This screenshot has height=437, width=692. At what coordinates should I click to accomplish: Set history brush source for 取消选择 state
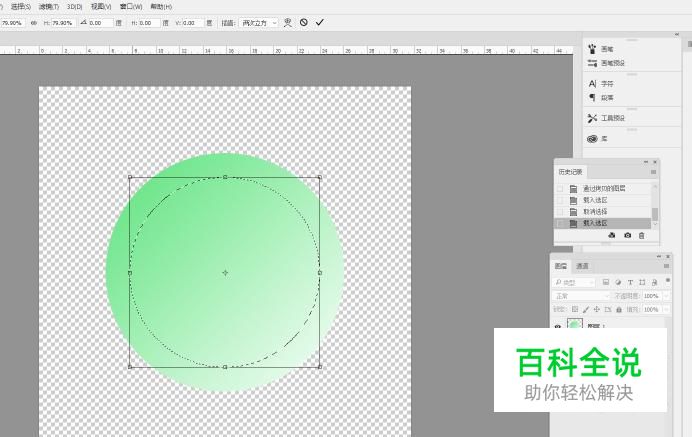tap(560, 212)
